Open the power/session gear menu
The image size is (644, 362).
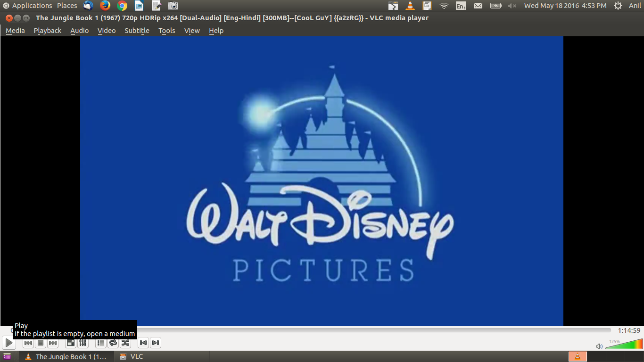(618, 6)
